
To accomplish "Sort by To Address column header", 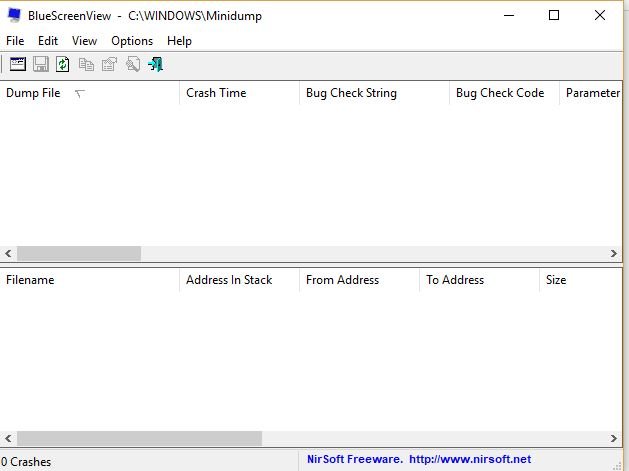I will (479, 280).
